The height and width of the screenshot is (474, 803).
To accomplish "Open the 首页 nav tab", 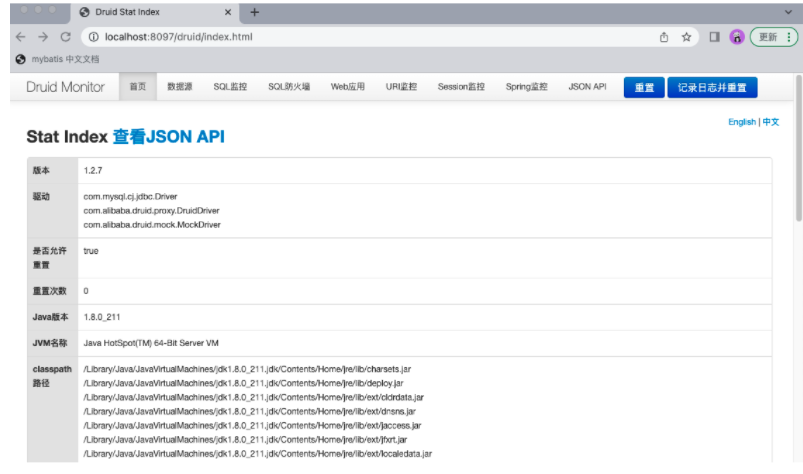I will (x=138, y=87).
